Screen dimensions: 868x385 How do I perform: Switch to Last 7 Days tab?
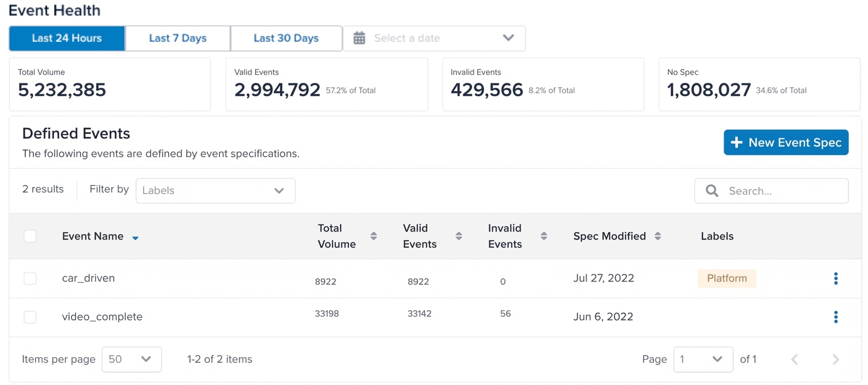(178, 38)
